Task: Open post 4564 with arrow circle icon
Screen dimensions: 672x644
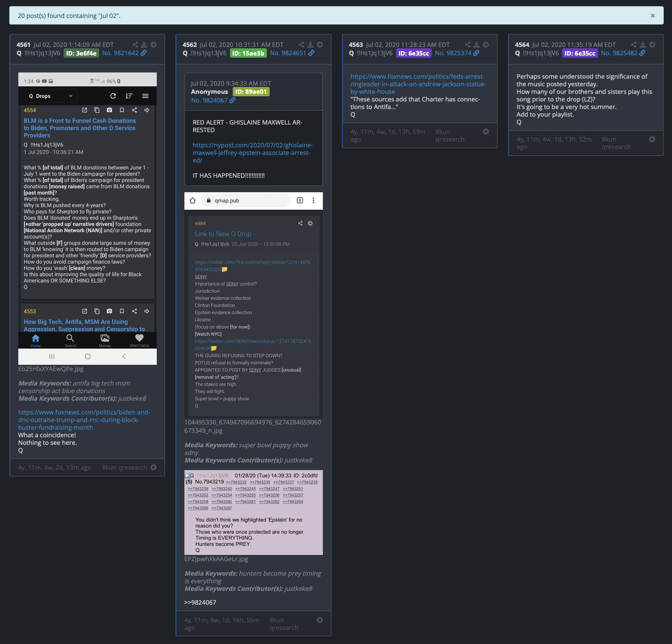Action: click(652, 45)
